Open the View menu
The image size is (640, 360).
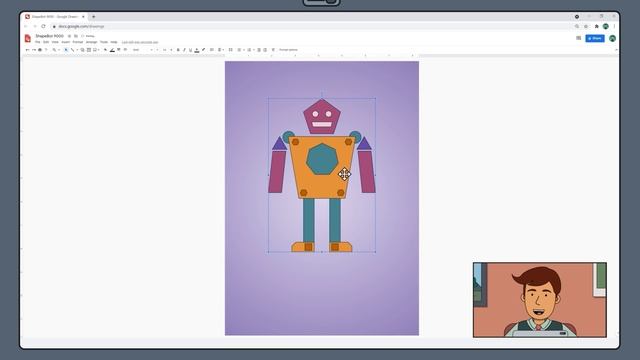click(55, 42)
